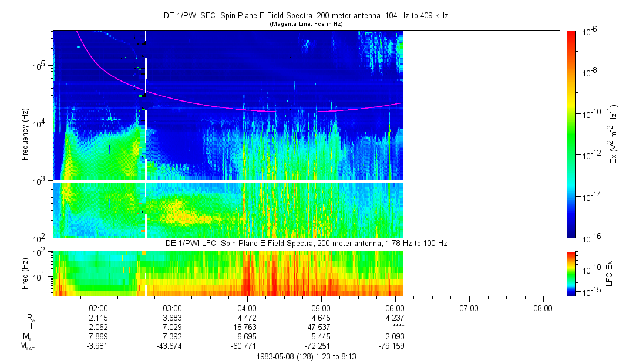The height and width of the screenshot is (364, 636).
Task: Click the 04:00 time tick label
Action: click(x=247, y=308)
